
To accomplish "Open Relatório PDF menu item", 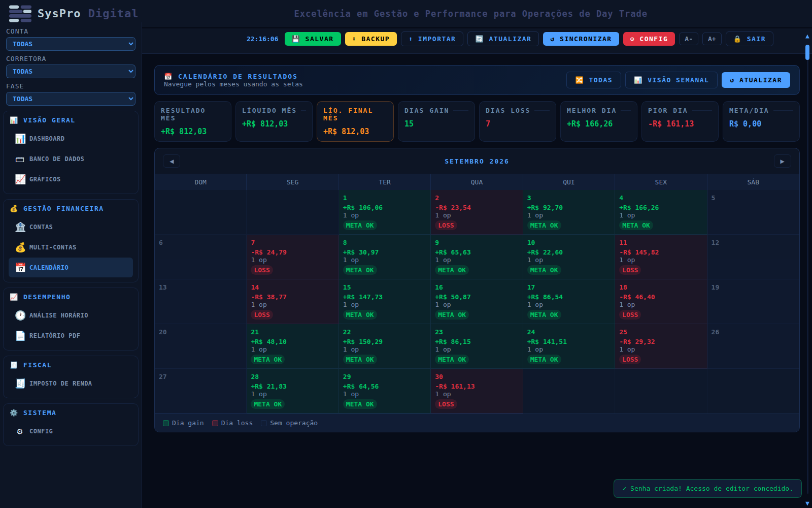I will click(x=71, y=336).
